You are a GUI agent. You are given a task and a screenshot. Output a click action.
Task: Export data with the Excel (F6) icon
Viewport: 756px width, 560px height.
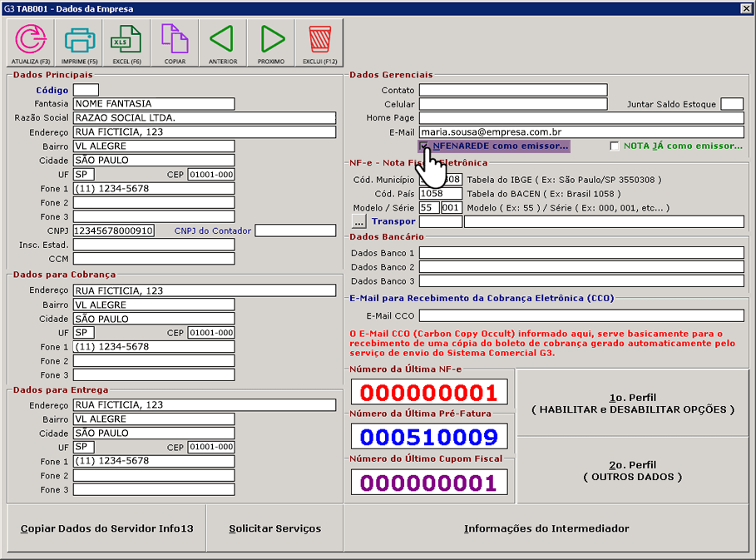click(x=126, y=42)
